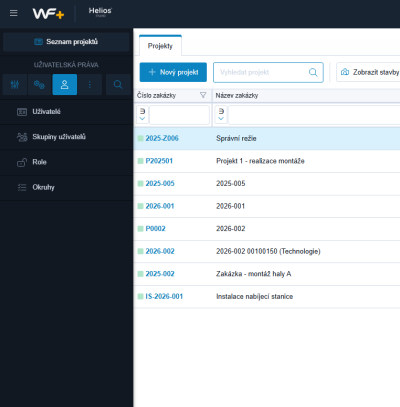Viewport: 400px width, 407px height.
Task: Open project link IS-2026-001
Action: [164, 297]
